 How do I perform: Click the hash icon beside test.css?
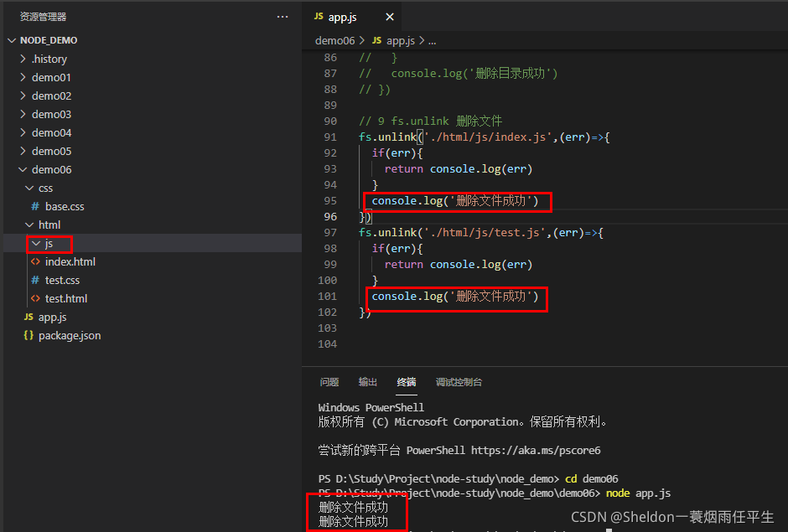click(x=35, y=281)
